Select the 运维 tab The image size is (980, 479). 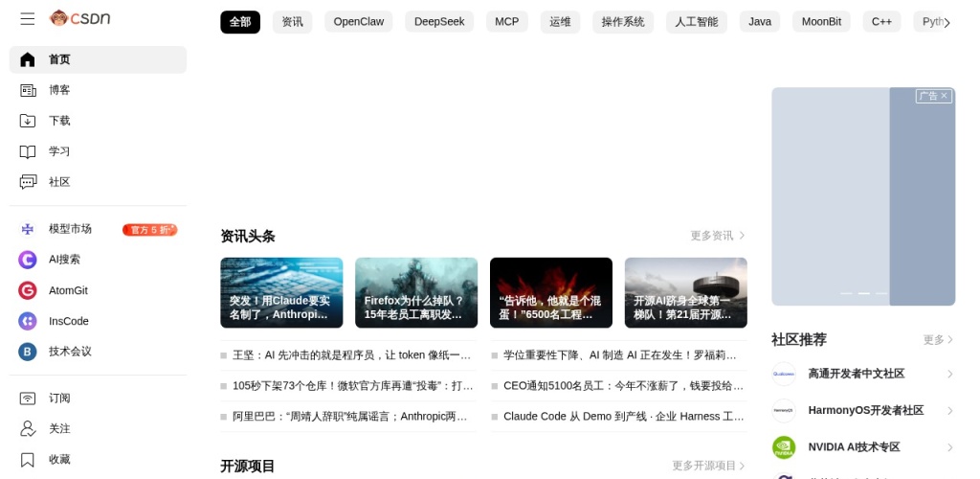click(560, 22)
